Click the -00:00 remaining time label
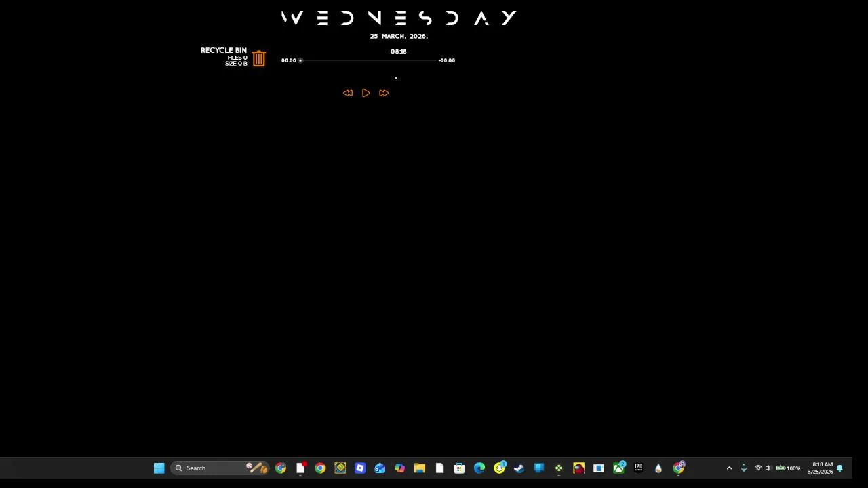 [447, 60]
